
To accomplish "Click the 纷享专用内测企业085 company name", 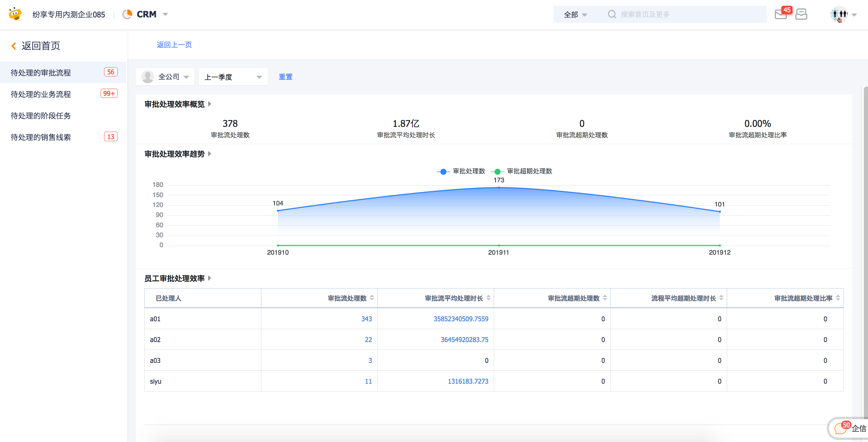I will tap(69, 14).
